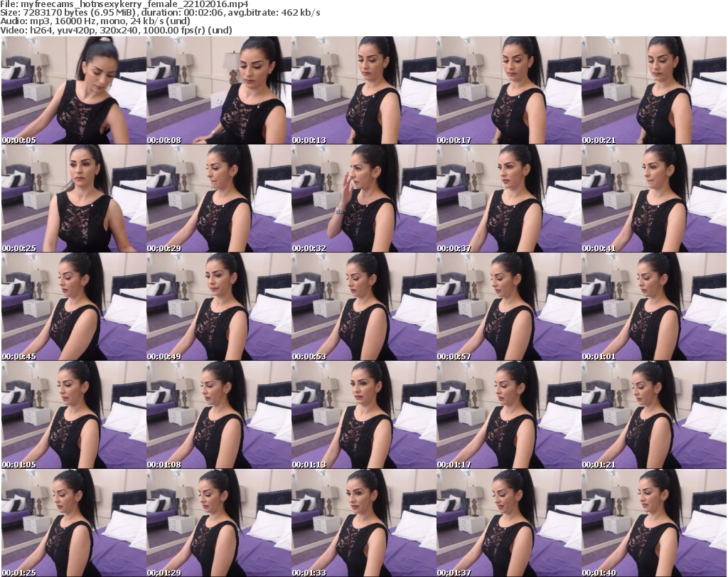Select the thumbnail at timestamp 00:01:29
Image resolution: width=728 pixels, height=577 pixels.
[219, 523]
